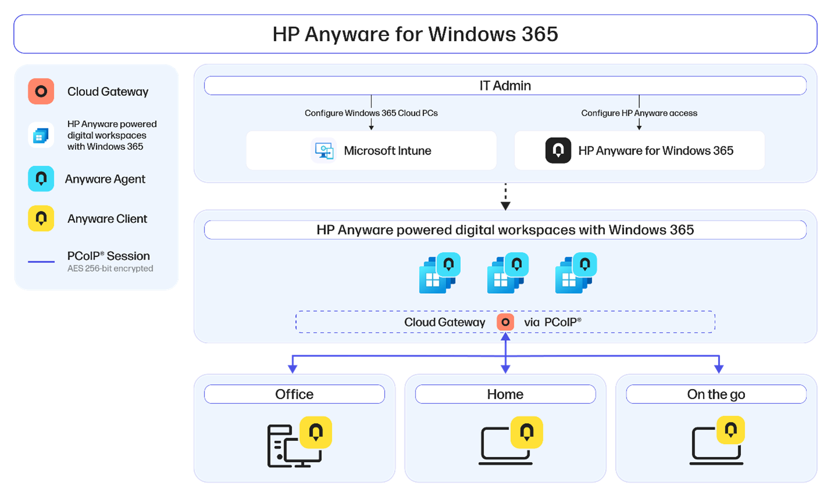The height and width of the screenshot is (504, 831).
Task: Select the Office desktop computer icon
Action: tap(299, 442)
